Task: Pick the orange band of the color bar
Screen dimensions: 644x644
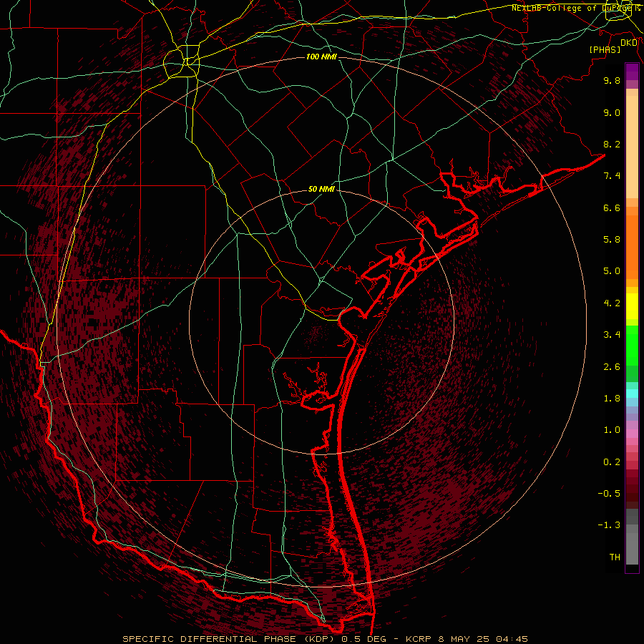Action: [632, 248]
